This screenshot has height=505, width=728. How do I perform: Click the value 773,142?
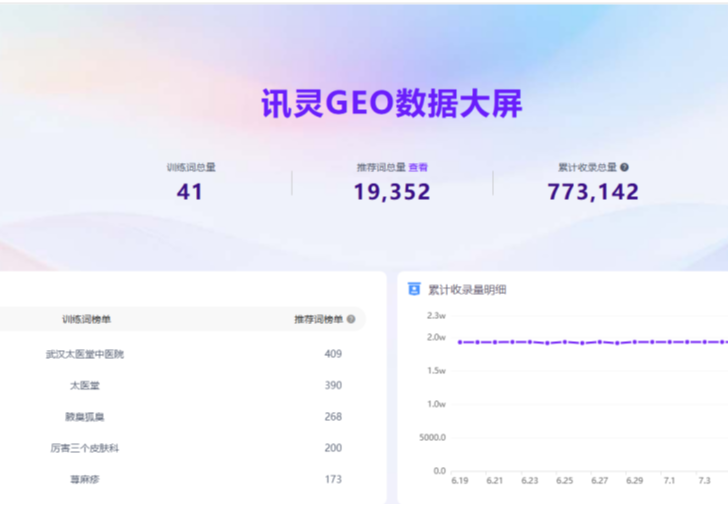pos(593,192)
